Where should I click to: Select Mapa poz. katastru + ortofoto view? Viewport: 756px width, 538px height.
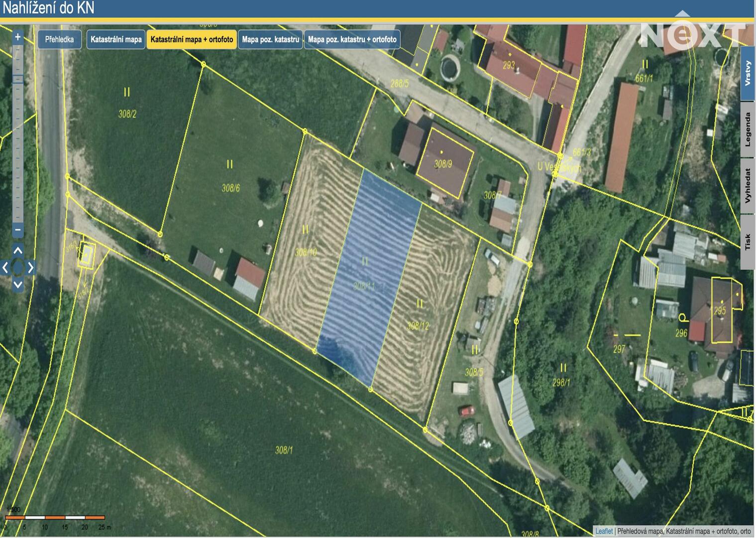point(352,39)
